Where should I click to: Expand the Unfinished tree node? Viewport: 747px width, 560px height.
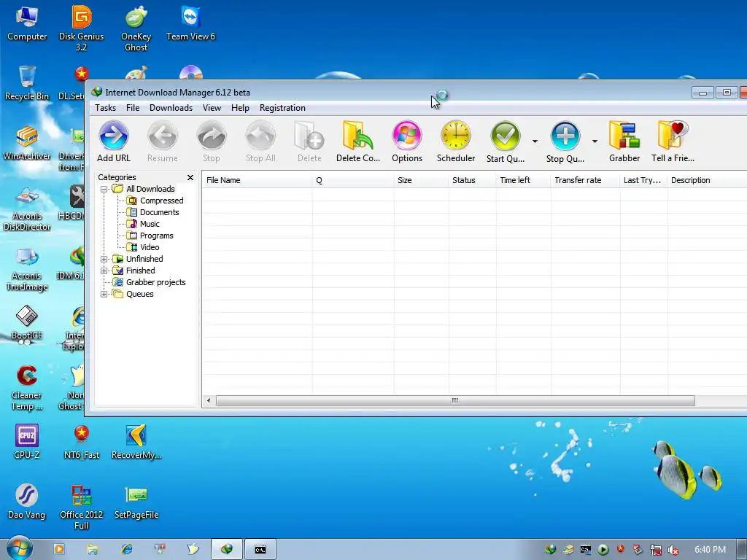104,259
